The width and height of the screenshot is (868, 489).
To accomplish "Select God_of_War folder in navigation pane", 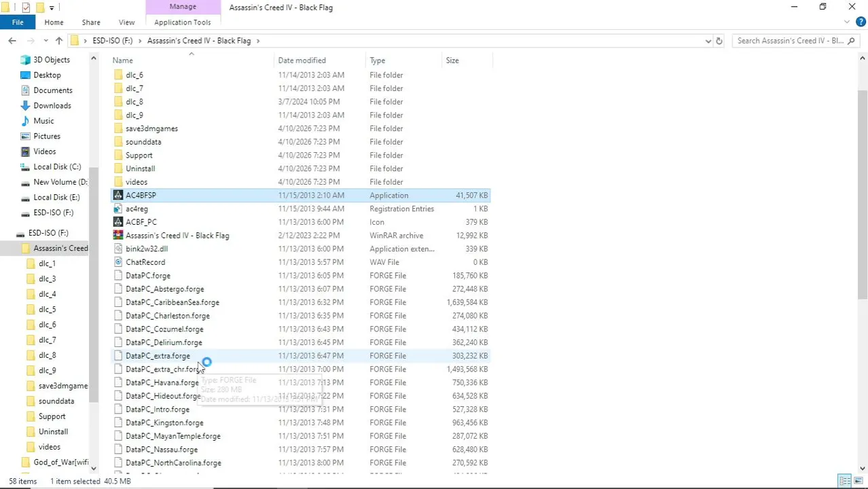I will pyautogui.click(x=61, y=463).
